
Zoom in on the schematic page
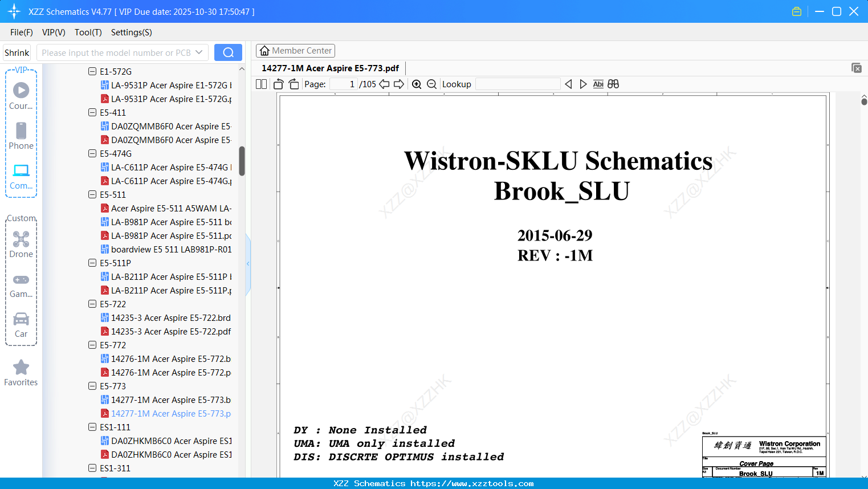(x=417, y=84)
